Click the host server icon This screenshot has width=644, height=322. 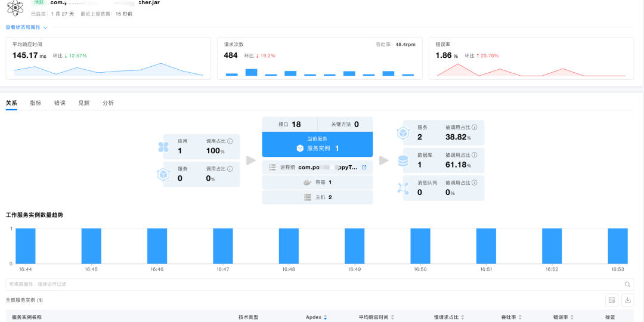(307, 197)
